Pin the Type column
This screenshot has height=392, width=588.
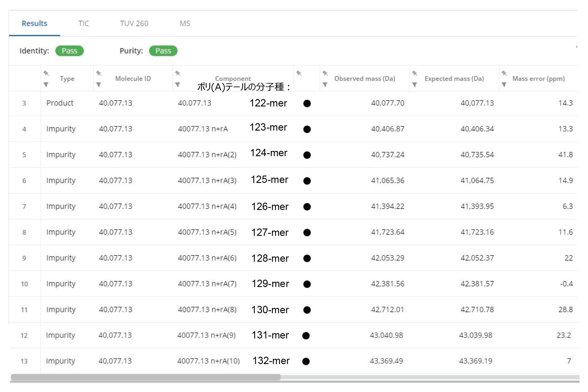(46, 73)
